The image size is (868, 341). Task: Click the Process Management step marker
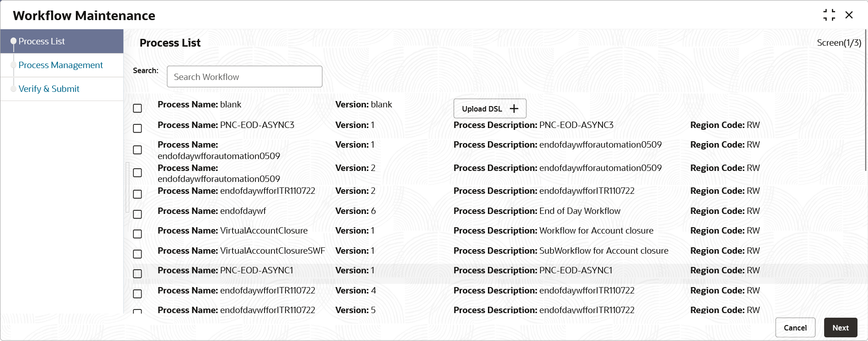point(13,65)
